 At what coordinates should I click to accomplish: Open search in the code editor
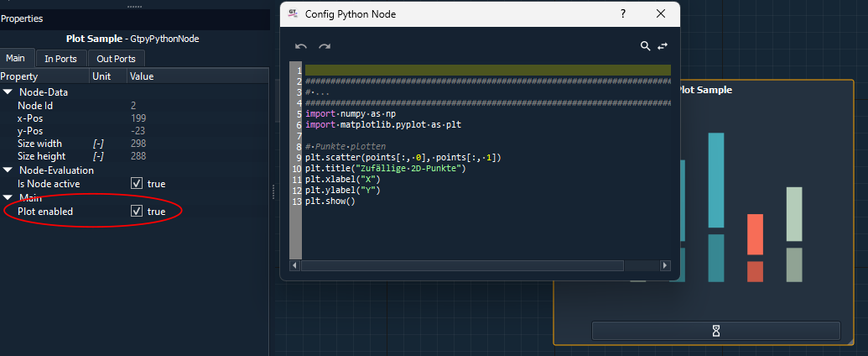(x=645, y=46)
